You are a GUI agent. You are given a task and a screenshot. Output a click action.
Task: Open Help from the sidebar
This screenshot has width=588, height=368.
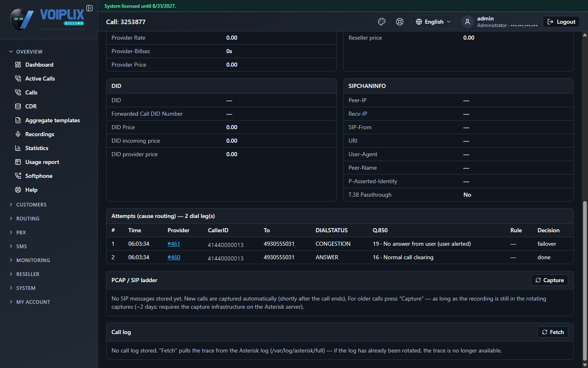pos(31,190)
